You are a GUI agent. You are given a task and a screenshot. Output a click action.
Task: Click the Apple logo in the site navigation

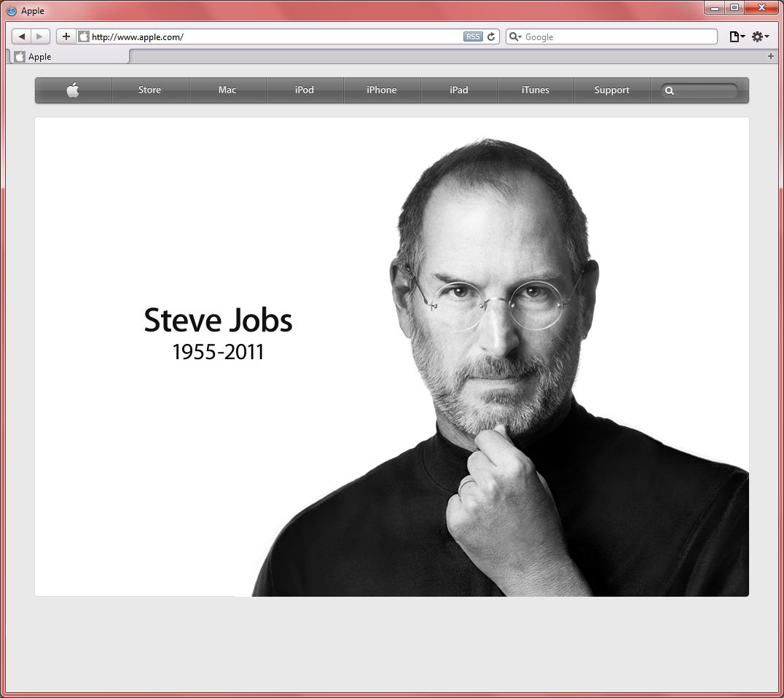(x=73, y=90)
